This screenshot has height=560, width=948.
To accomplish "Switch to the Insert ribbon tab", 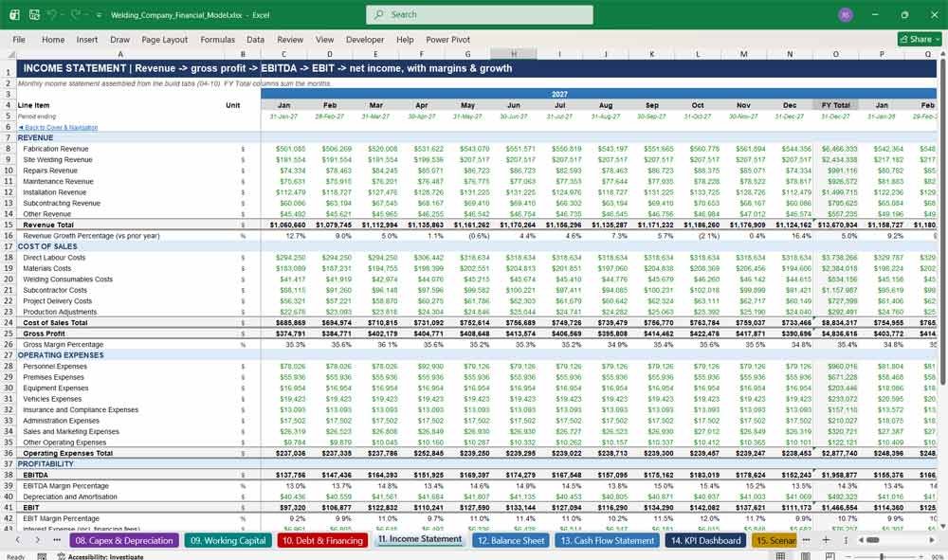I will coord(87,39).
